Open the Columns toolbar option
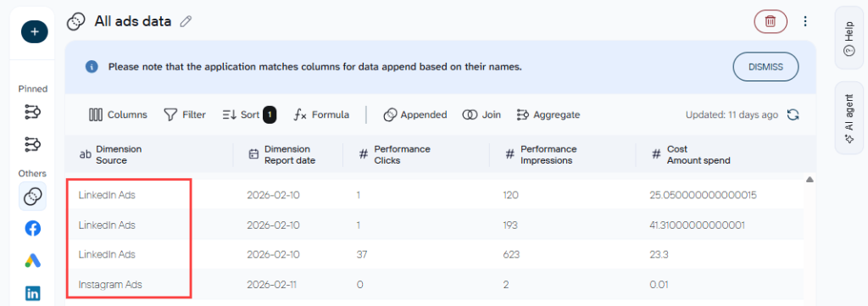This screenshot has width=868, height=306. pyautogui.click(x=118, y=114)
